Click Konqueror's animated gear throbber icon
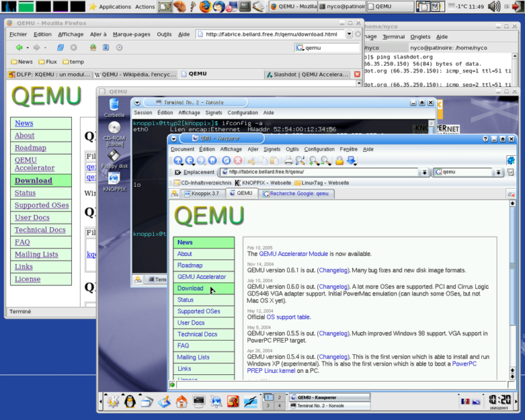Image resolution: width=525 pixels, height=420 pixels. pyautogui.click(x=511, y=161)
